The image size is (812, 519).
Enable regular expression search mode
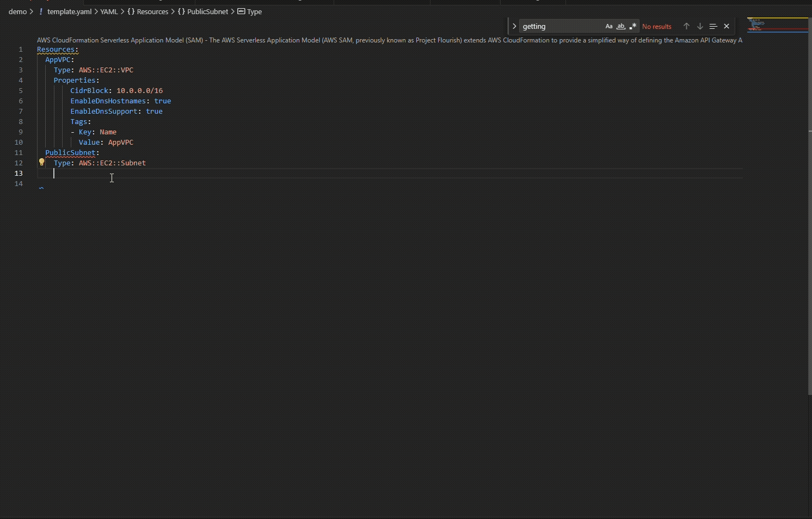coord(633,26)
